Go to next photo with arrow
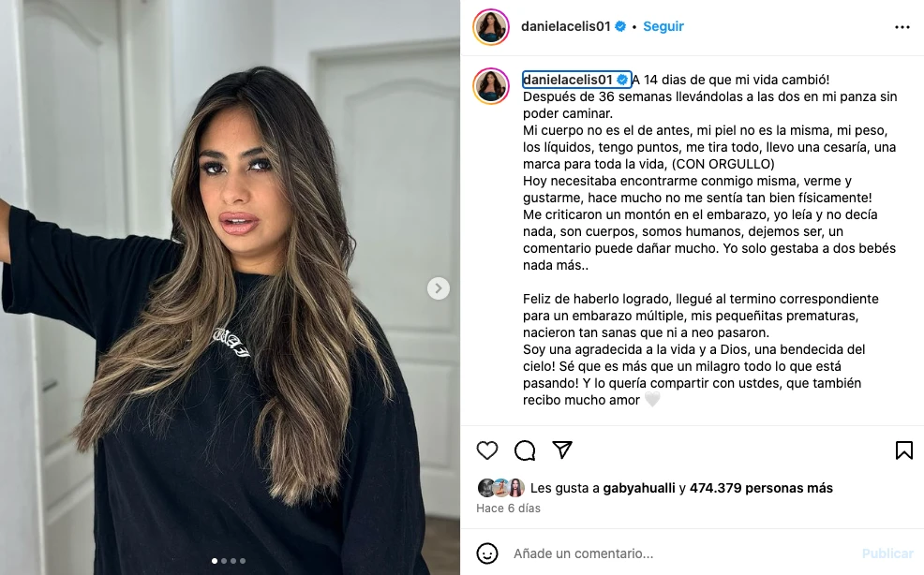Screen dimensions: 924x575 [x=438, y=288]
